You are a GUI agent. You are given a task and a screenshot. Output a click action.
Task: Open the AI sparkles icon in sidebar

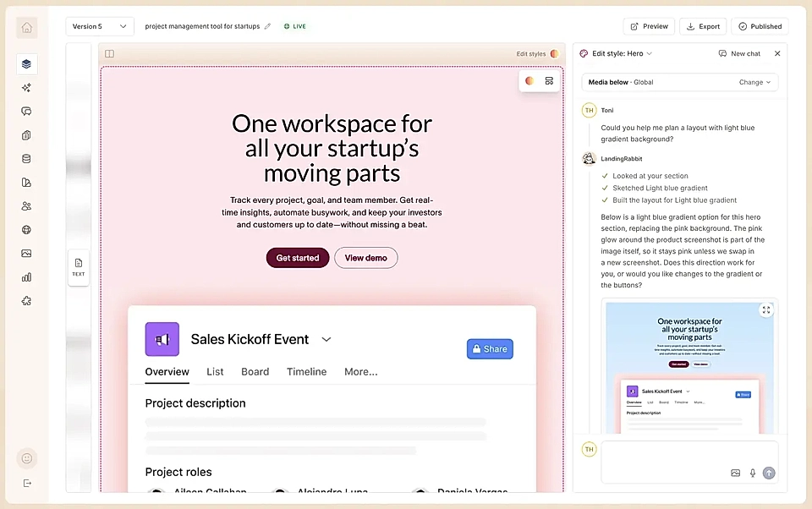26,87
